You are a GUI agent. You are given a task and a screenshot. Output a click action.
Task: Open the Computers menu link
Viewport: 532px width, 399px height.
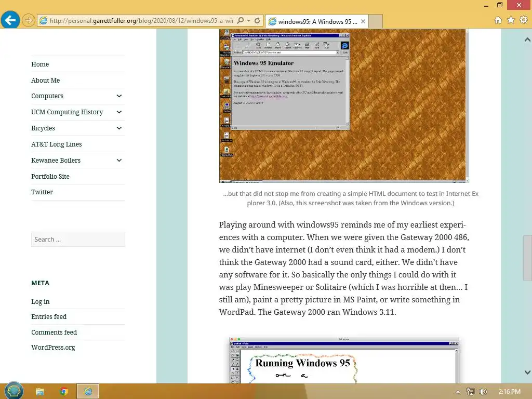[x=47, y=96]
